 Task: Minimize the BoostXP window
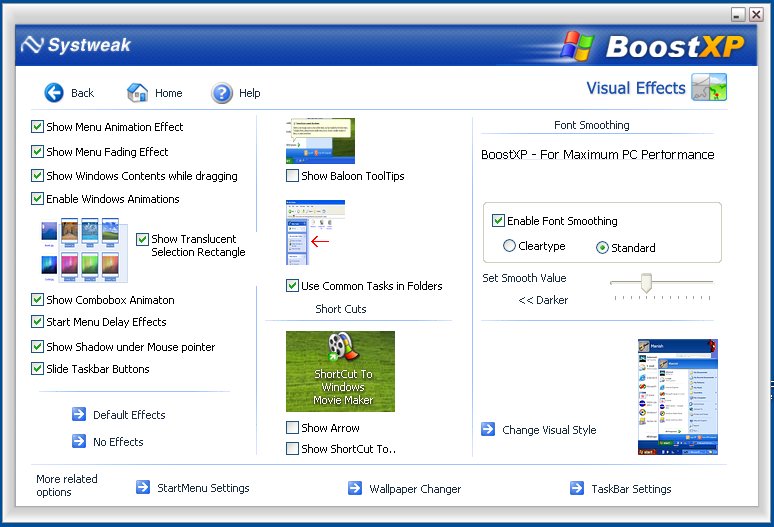(x=738, y=15)
